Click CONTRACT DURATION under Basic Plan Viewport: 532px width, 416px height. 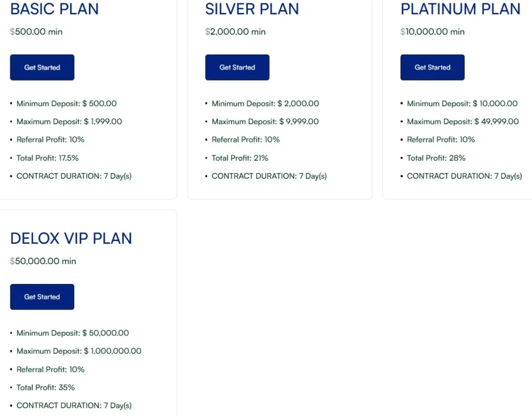tap(74, 176)
